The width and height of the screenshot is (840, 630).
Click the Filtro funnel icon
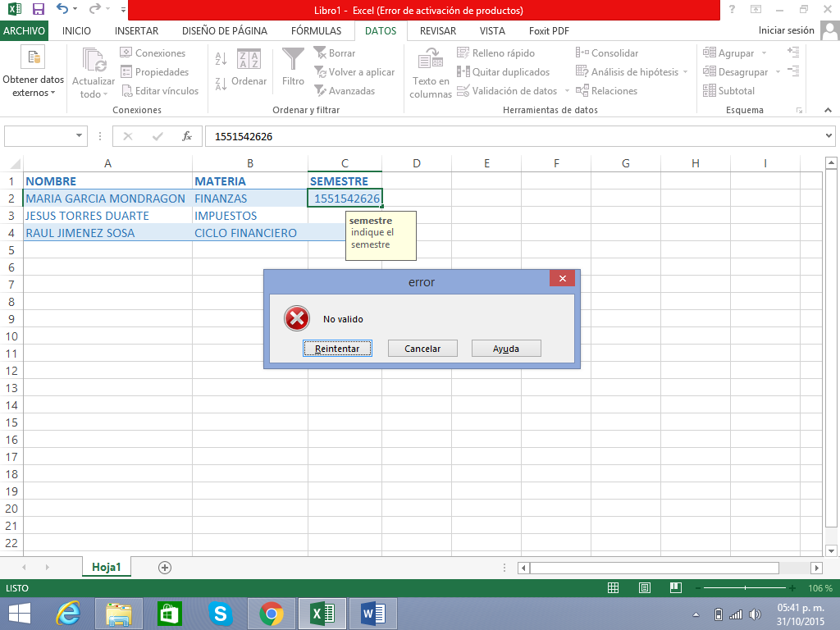tap(293, 59)
